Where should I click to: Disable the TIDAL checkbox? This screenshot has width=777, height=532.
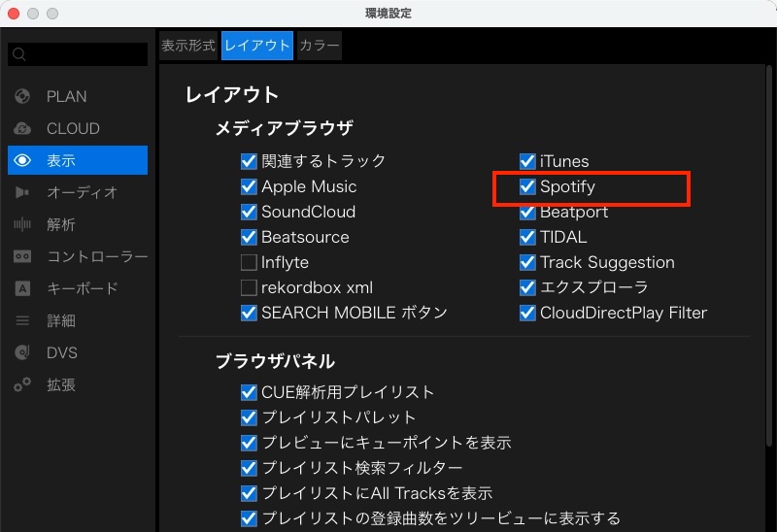click(x=527, y=237)
